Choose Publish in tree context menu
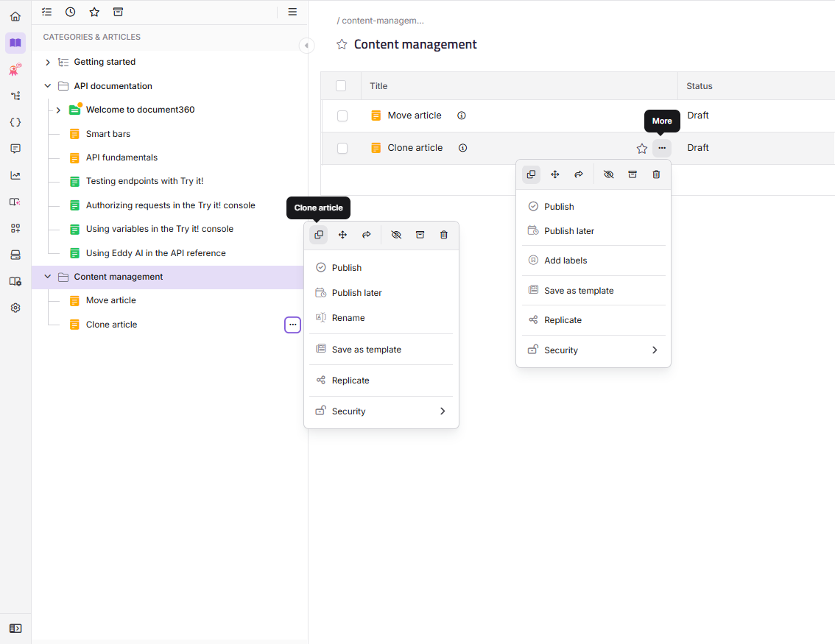This screenshot has height=644, width=835. tap(381, 268)
